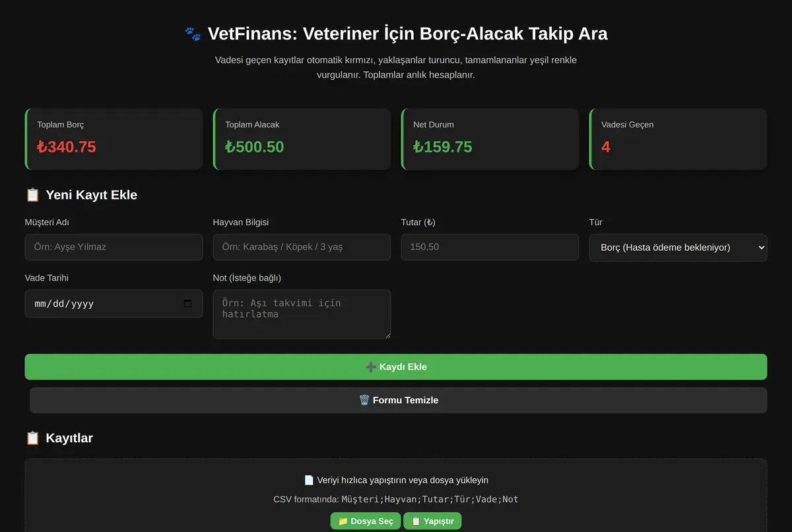Click into the Tutar amount field
The image size is (792, 532).
click(x=490, y=247)
